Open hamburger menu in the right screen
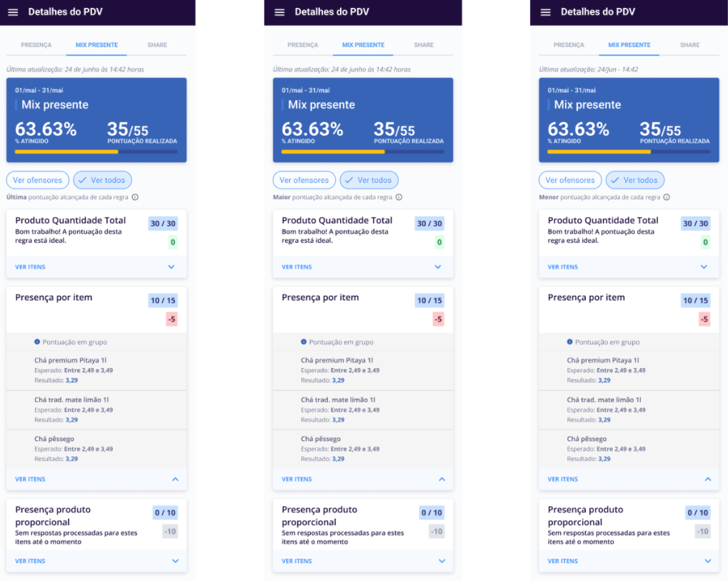This screenshot has height=581, width=728. pyautogui.click(x=545, y=12)
